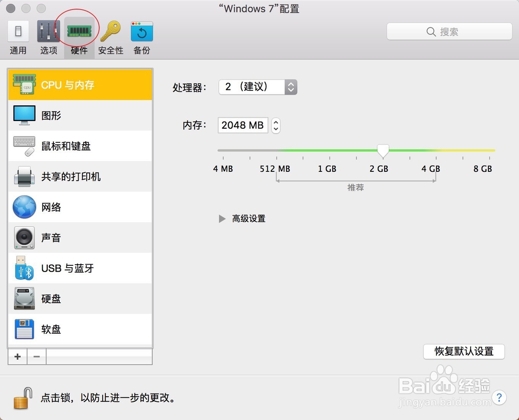The width and height of the screenshot is (519, 420).
Task: Click the 搜索 search field
Action: (x=449, y=32)
